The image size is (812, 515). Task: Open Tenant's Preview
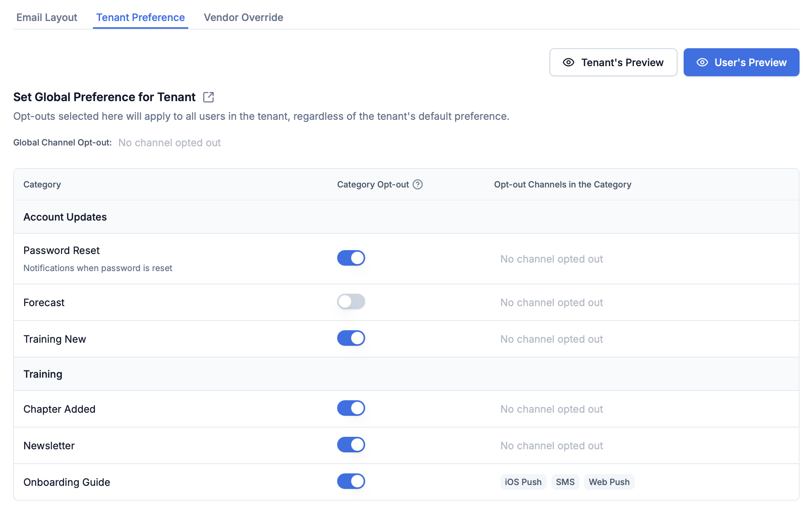point(613,62)
